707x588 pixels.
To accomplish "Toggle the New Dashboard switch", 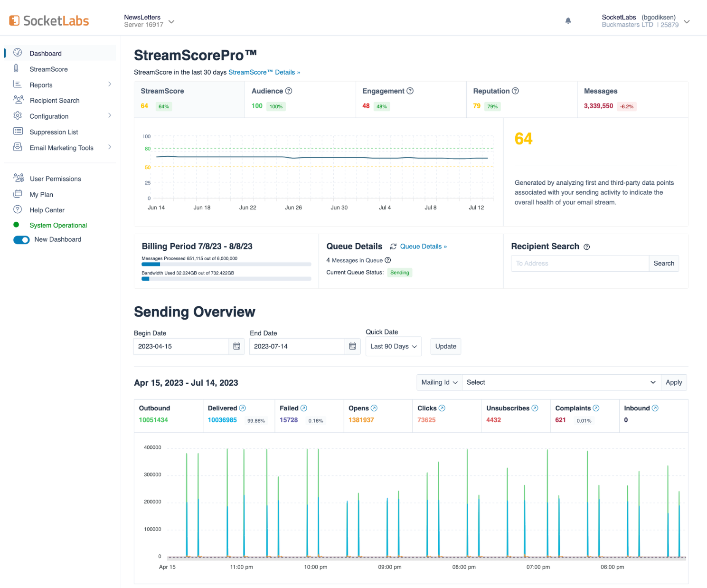I will (x=21, y=240).
